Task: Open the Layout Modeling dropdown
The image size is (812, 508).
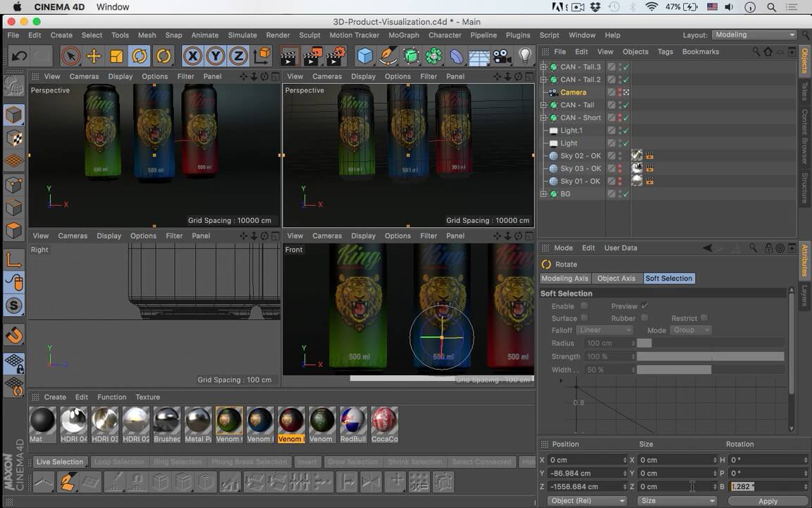Action: point(754,35)
